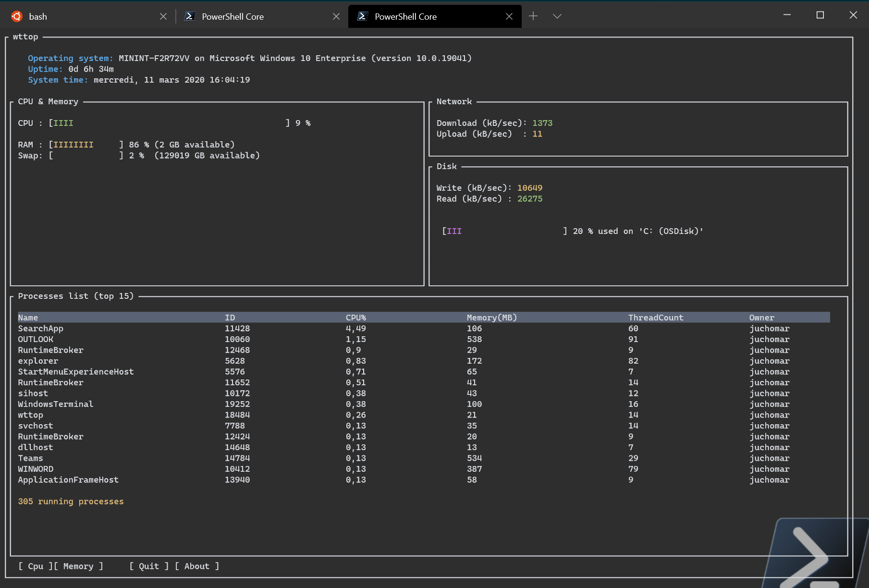Select the SearchApp process row

pos(424,329)
